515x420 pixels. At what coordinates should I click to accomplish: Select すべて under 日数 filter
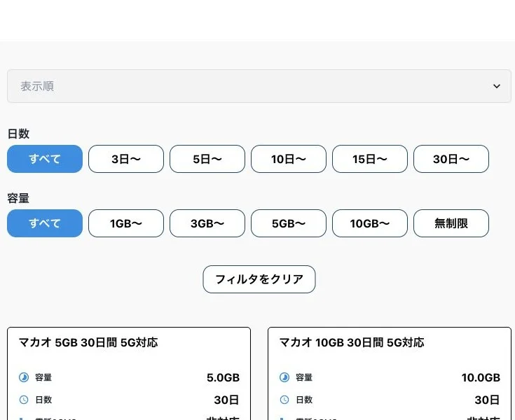point(45,159)
